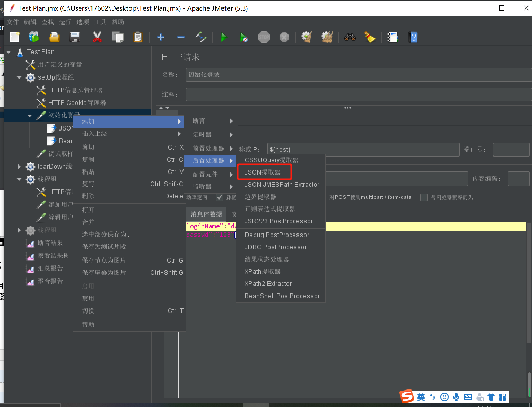Viewport: 532px width, 407px height.
Task: Open the Function Helper list icon
Action: (393, 37)
